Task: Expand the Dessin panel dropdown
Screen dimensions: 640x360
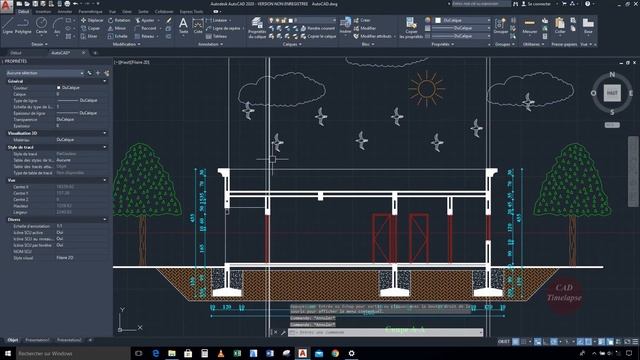Action: coord(40,44)
